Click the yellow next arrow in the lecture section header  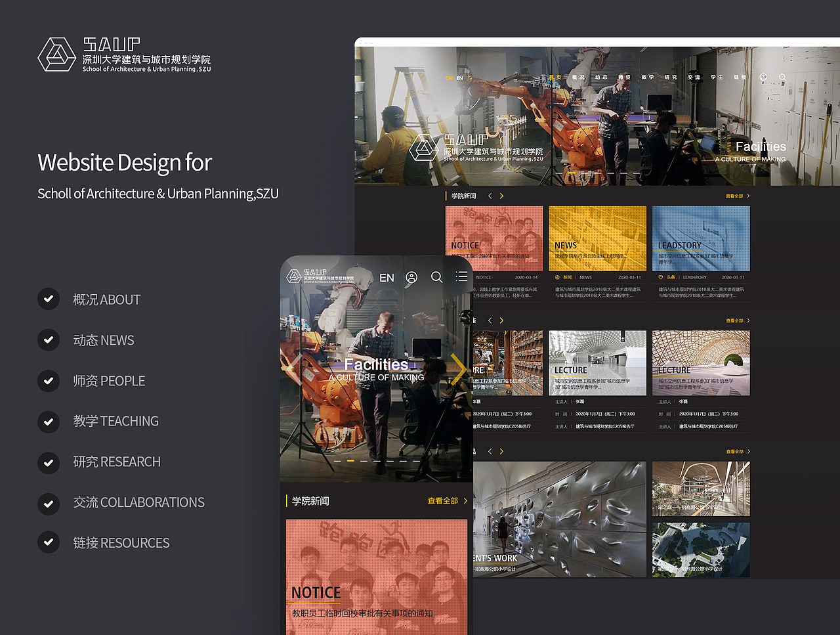tap(501, 320)
